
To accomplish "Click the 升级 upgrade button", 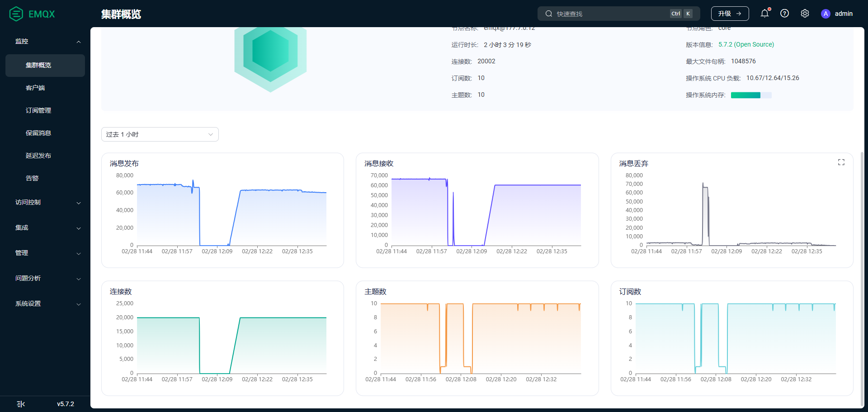I will pyautogui.click(x=730, y=14).
